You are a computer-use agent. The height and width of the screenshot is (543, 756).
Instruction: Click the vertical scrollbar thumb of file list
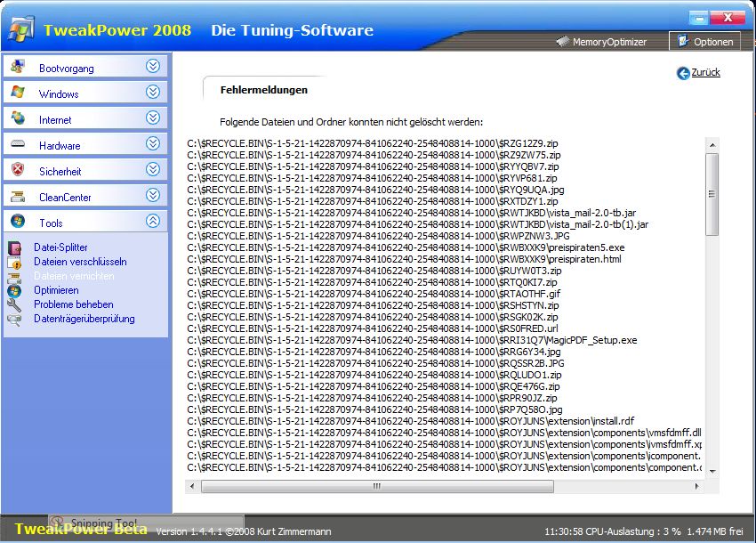coord(712,195)
